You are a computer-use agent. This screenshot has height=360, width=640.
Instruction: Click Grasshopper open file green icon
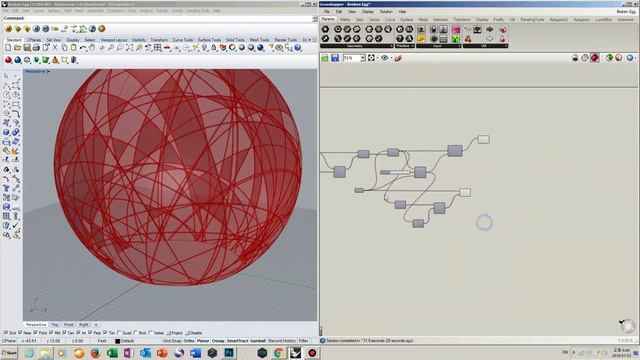[325, 58]
